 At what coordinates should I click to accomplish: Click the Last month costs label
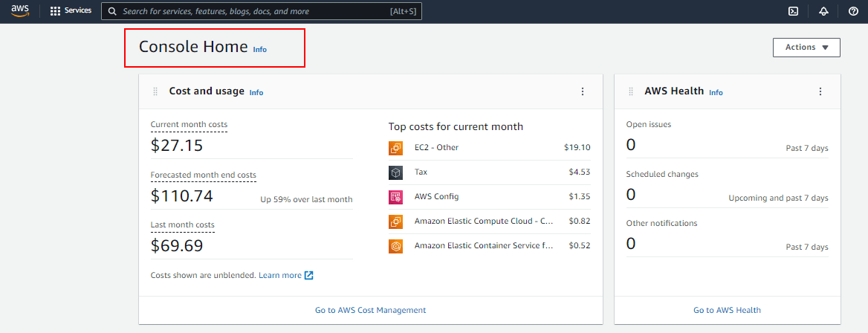pos(183,225)
